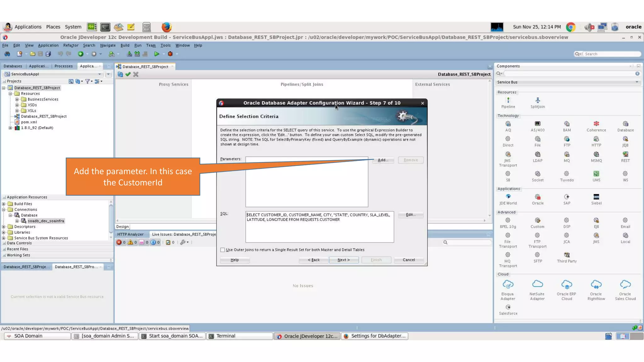Open the Refactor menu
Screen dimensions: 644x362
click(71, 45)
